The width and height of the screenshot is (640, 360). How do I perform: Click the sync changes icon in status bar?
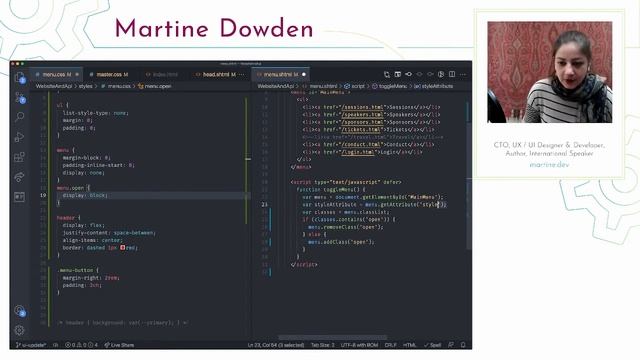click(x=55, y=345)
